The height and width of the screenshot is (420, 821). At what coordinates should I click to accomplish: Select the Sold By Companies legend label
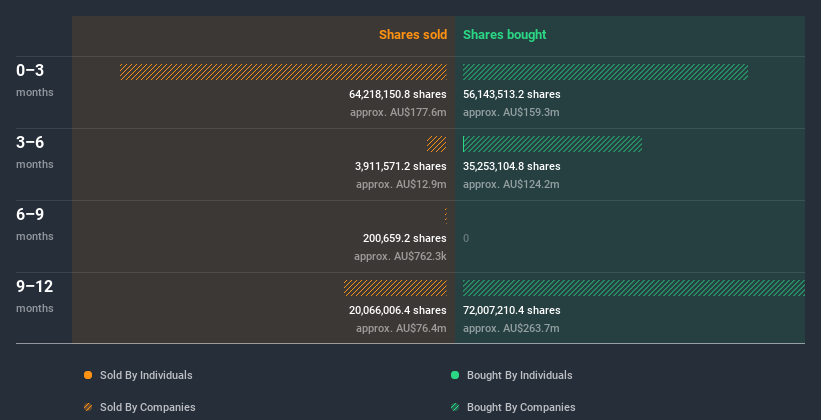tap(148, 407)
